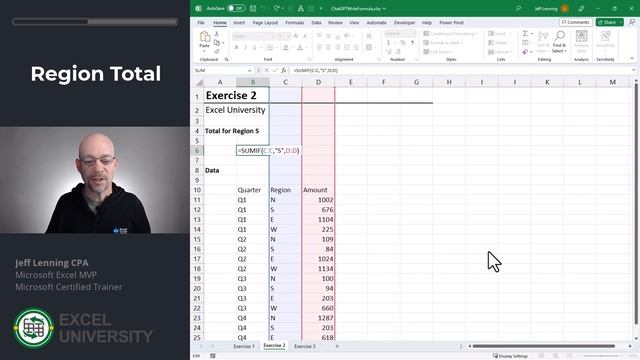Screen dimensions: 640x360
Task: Click Display Settings in status bar
Action: point(510,356)
